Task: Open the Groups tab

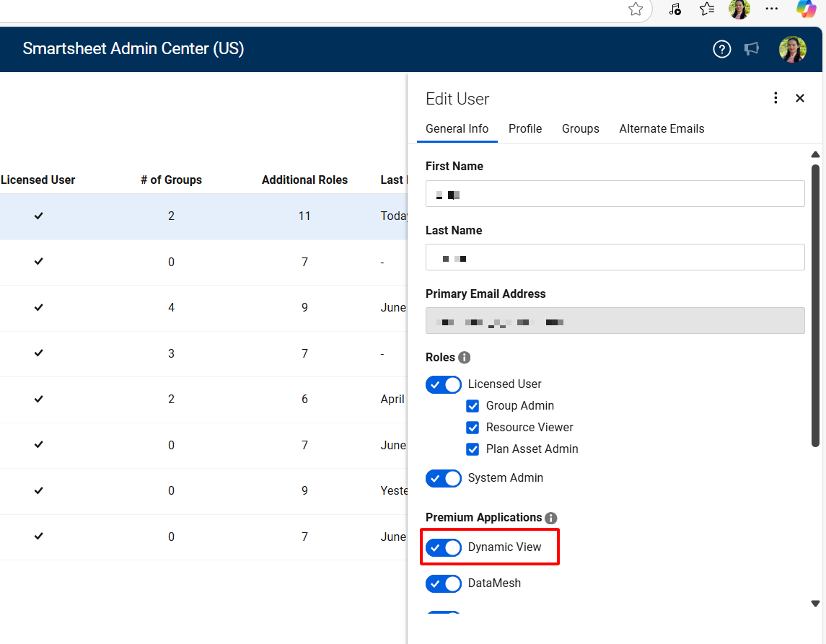Action: click(x=581, y=129)
